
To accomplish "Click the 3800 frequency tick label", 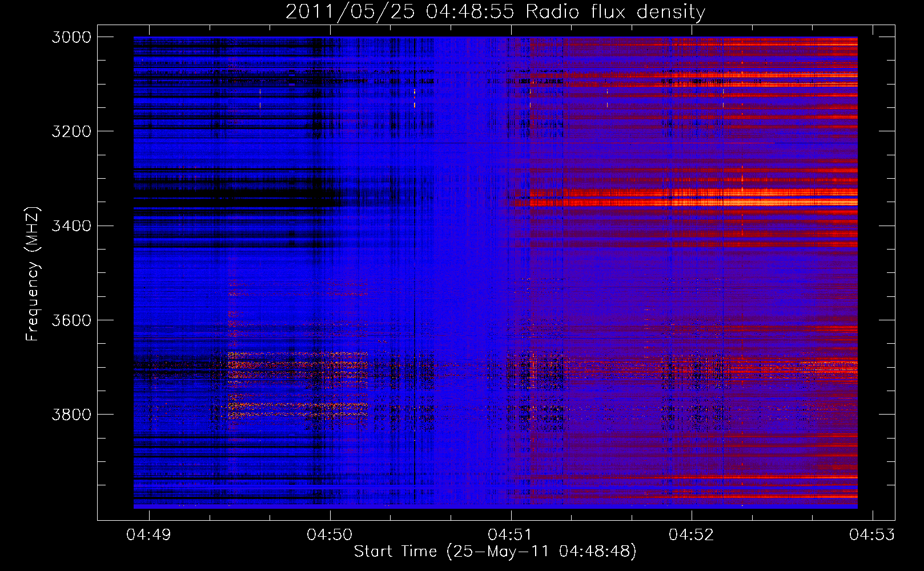I will point(71,414).
